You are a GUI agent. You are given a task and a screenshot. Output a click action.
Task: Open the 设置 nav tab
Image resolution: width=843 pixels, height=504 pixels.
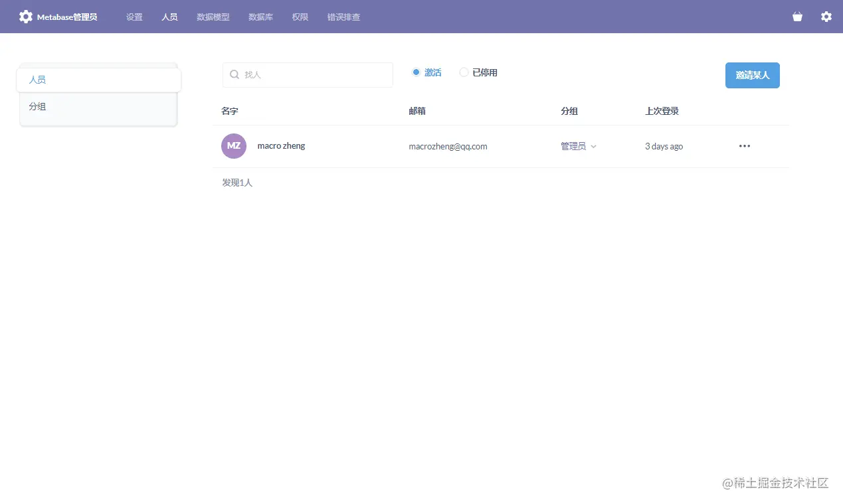[134, 17]
